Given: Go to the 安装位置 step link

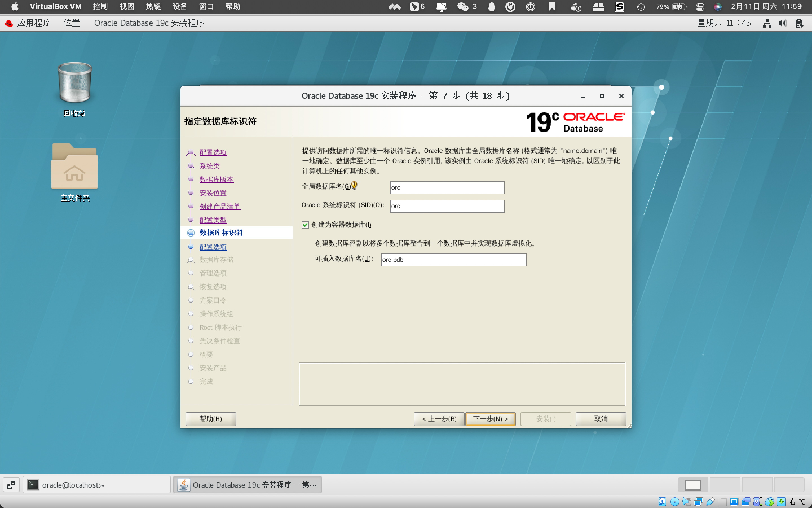Looking at the screenshot, I should click(x=213, y=193).
